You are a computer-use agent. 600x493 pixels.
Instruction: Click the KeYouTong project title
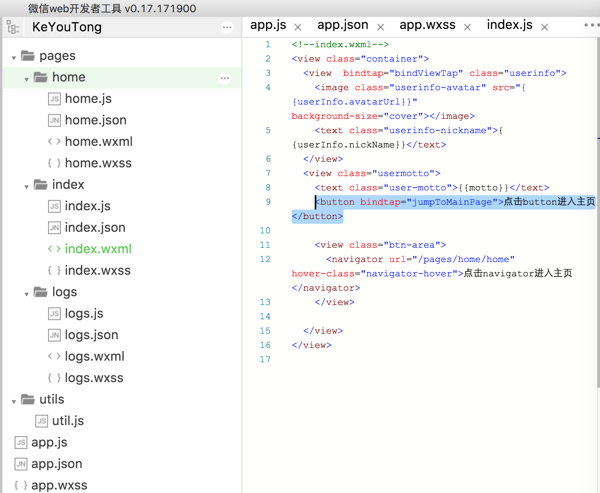[67, 27]
